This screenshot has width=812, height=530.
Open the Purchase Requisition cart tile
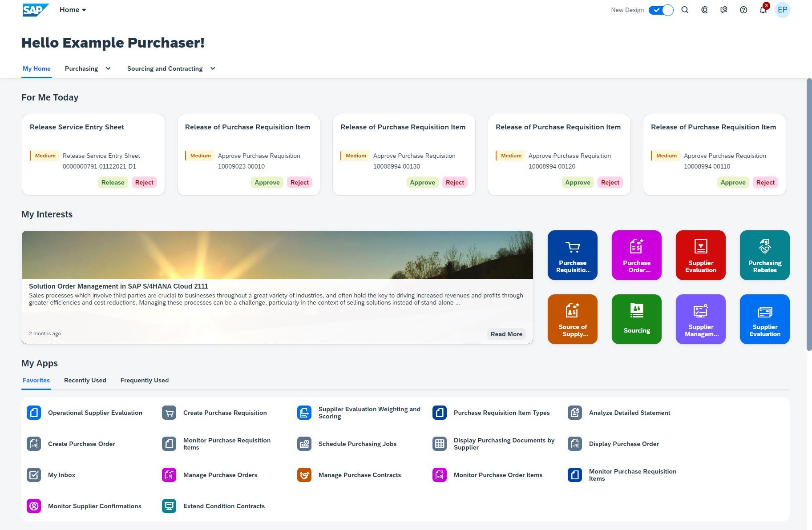click(573, 255)
